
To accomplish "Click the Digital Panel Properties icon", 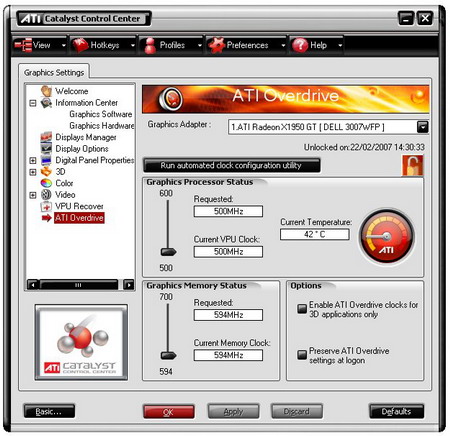I will [x=46, y=160].
